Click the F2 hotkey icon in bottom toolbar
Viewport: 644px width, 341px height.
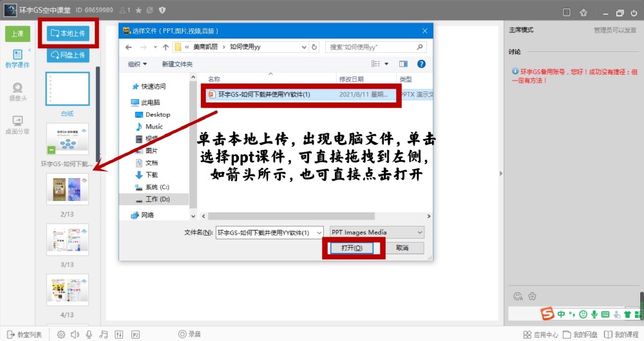click(x=135, y=335)
